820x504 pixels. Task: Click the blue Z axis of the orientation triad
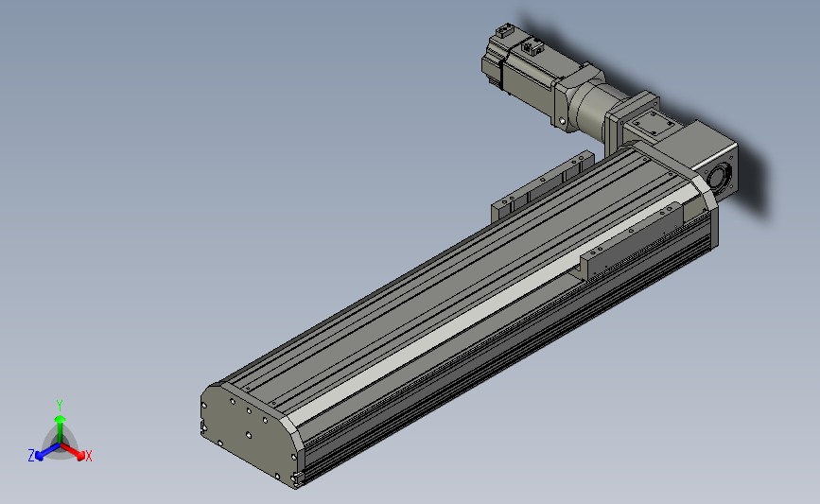pyautogui.click(x=47, y=452)
